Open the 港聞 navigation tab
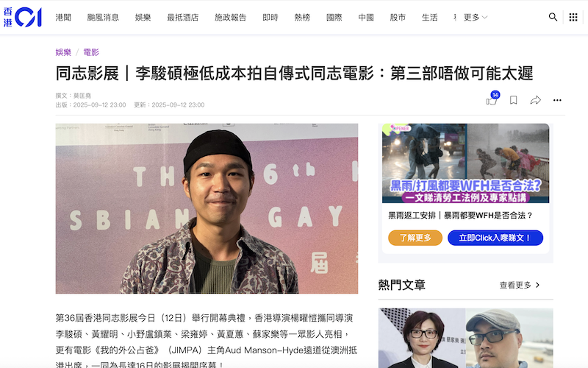 pyautogui.click(x=63, y=17)
